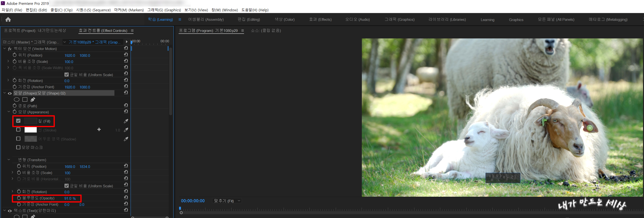Reset Vector Motion Rotation parameter
Viewport: 644px width, 218px height.
point(126,80)
